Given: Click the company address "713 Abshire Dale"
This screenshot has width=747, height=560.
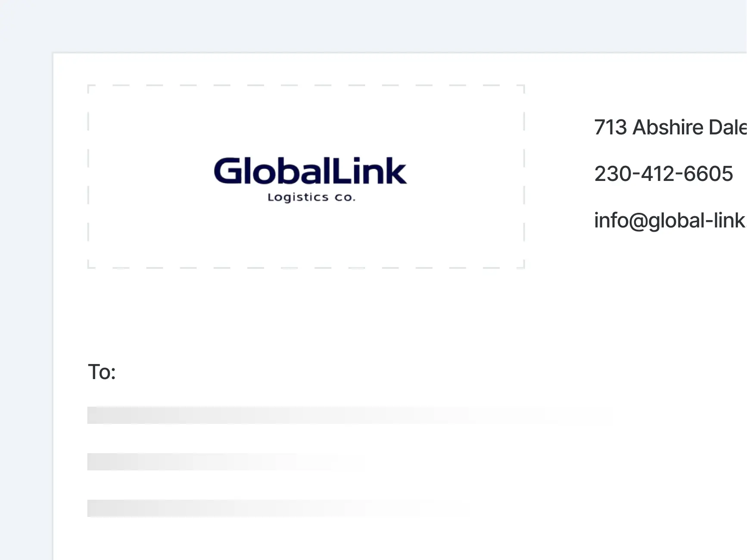Looking at the screenshot, I should point(669,128).
